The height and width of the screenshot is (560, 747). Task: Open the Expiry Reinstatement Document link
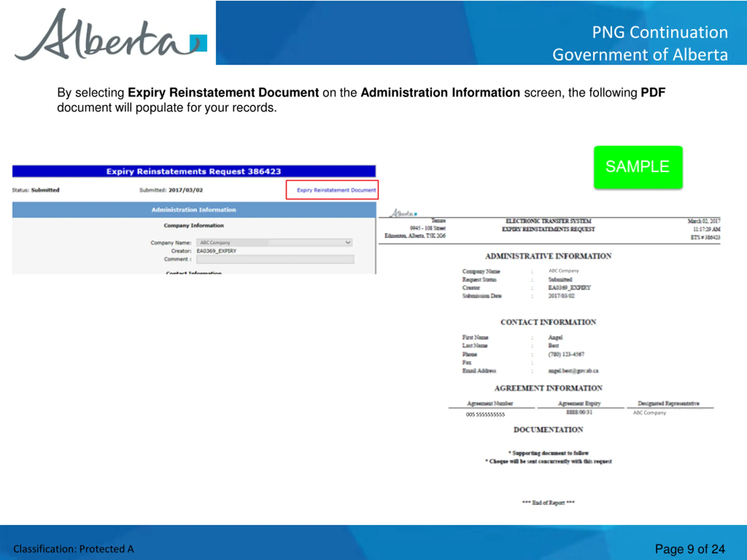[336, 190]
